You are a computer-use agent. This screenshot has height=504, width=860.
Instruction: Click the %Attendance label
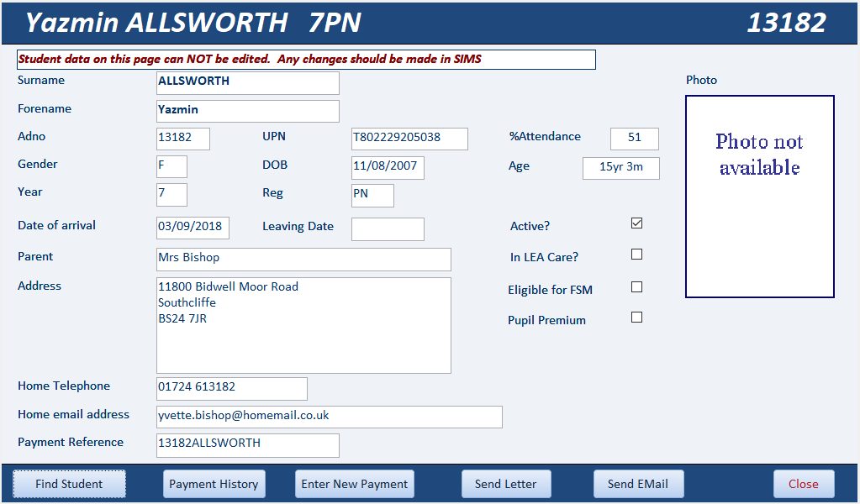pos(545,136)
